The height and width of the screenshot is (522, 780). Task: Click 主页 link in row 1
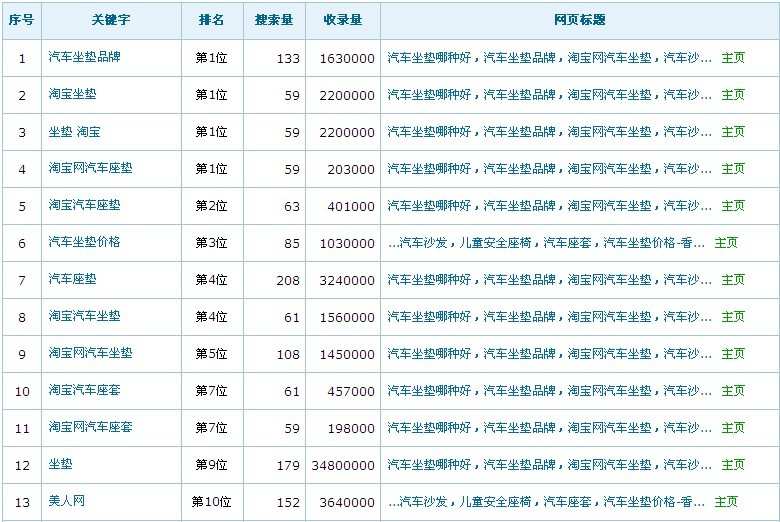(x=733, y=58)
